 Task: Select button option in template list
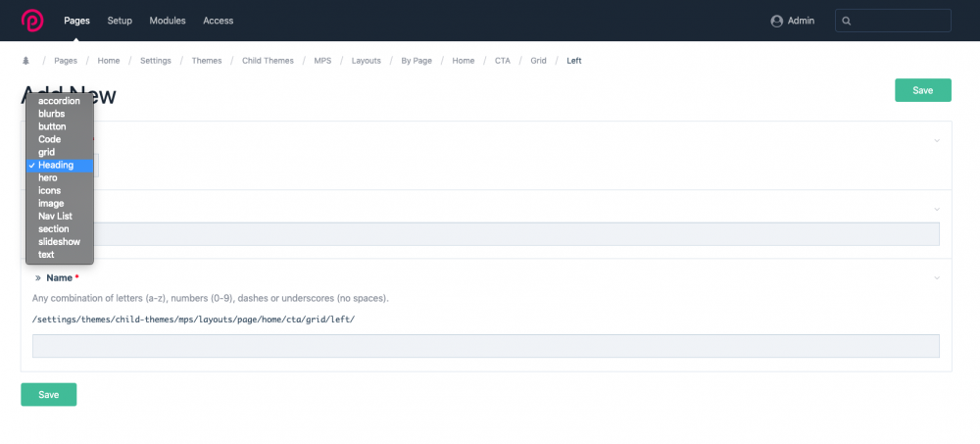(x=60, y=126)
